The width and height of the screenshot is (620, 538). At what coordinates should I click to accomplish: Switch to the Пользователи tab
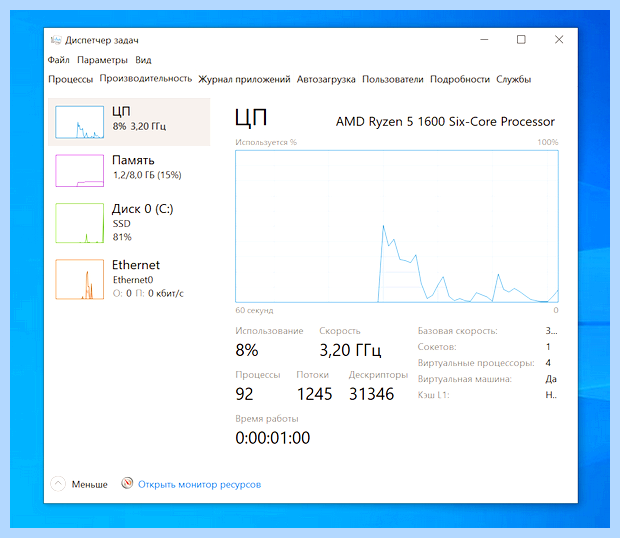coord(393,79)
